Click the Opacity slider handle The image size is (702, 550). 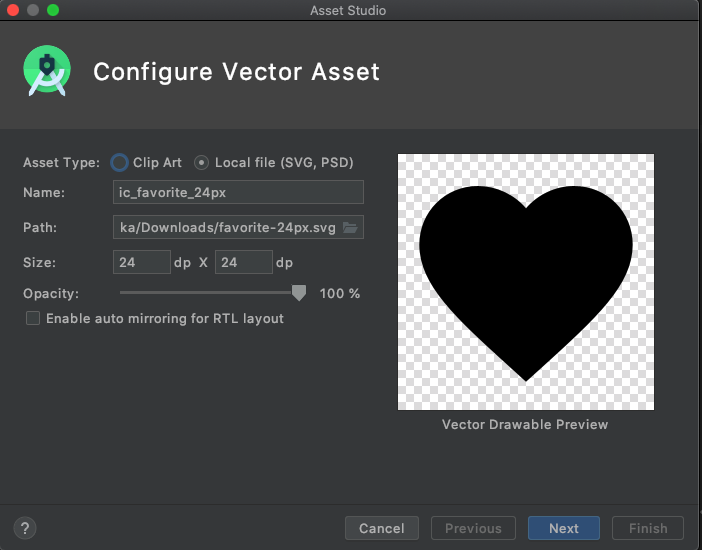[x=299, y=293]
